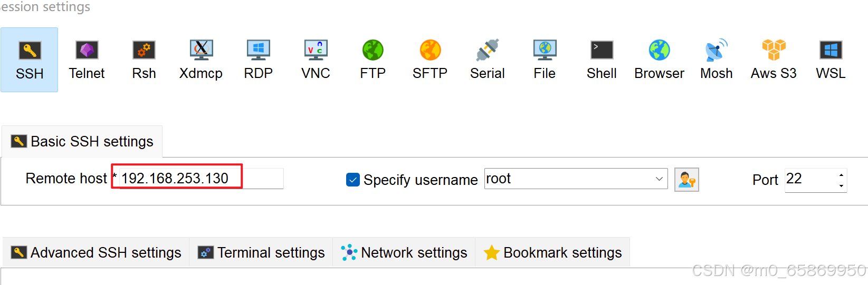Click the credentials manager user icon

[686, 180]
